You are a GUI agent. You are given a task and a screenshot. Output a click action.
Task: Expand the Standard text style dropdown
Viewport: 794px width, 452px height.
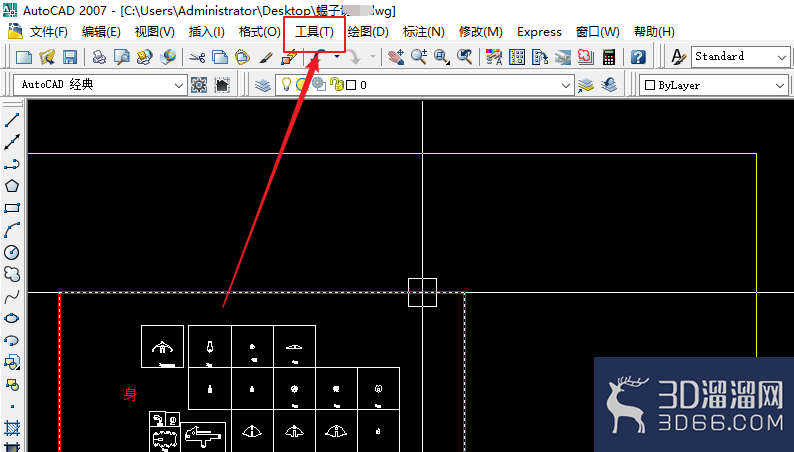point(782,57)
